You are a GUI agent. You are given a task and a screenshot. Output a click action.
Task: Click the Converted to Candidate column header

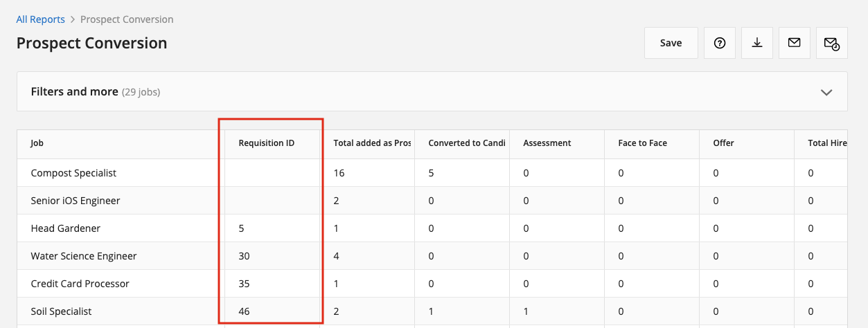click(467, 143)
